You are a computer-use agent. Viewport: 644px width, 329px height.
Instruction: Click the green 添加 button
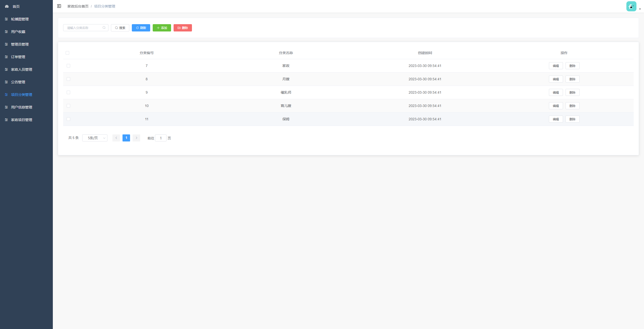[162, 28]
